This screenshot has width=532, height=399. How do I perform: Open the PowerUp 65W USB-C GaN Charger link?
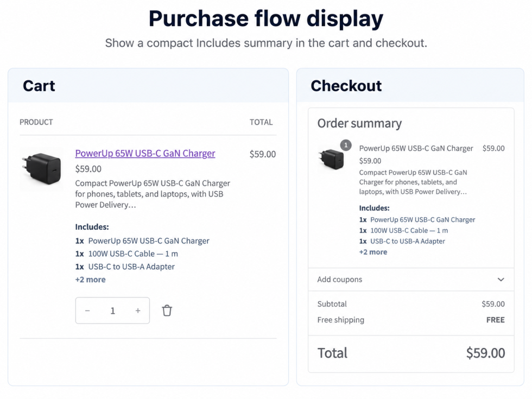[145, 153]
